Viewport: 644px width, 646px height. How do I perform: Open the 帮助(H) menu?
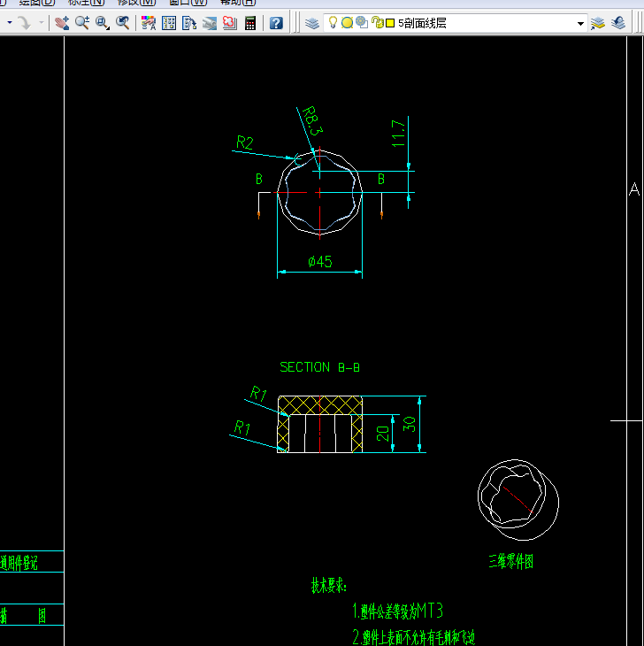coord(239,3)
